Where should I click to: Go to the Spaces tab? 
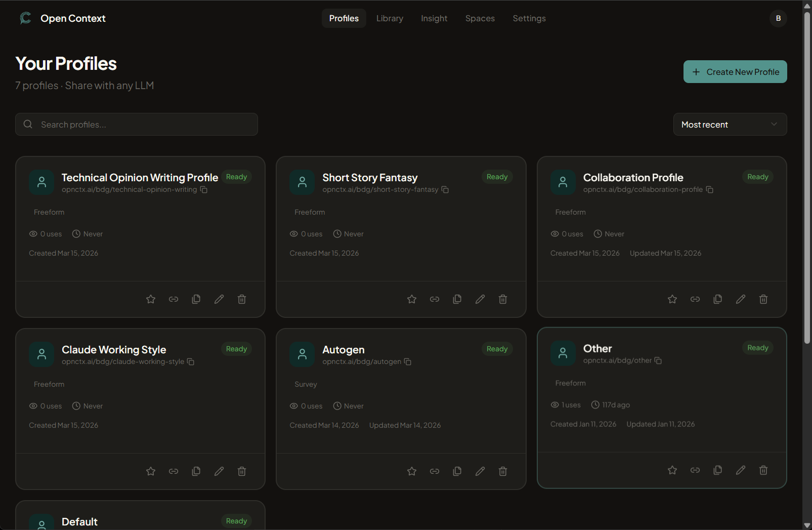[480, 18]
